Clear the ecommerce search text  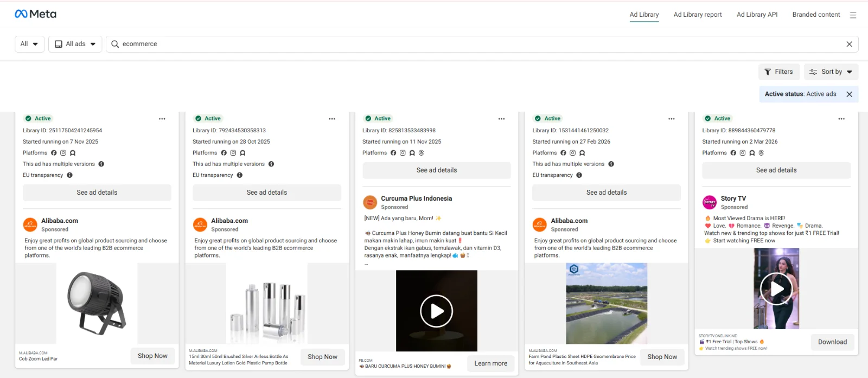pos(849,44)
